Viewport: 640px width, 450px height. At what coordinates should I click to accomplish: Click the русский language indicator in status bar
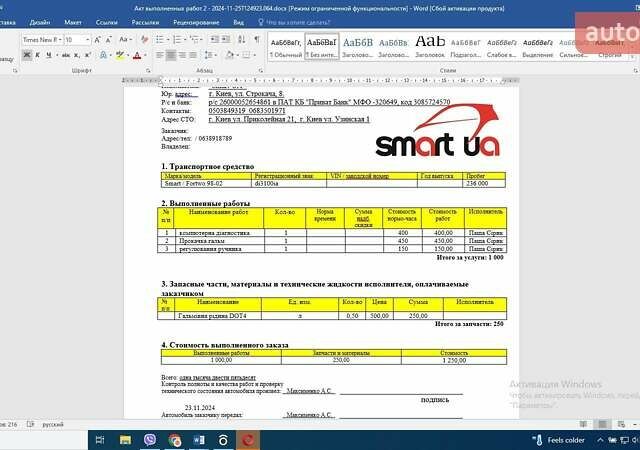(53, 424)
